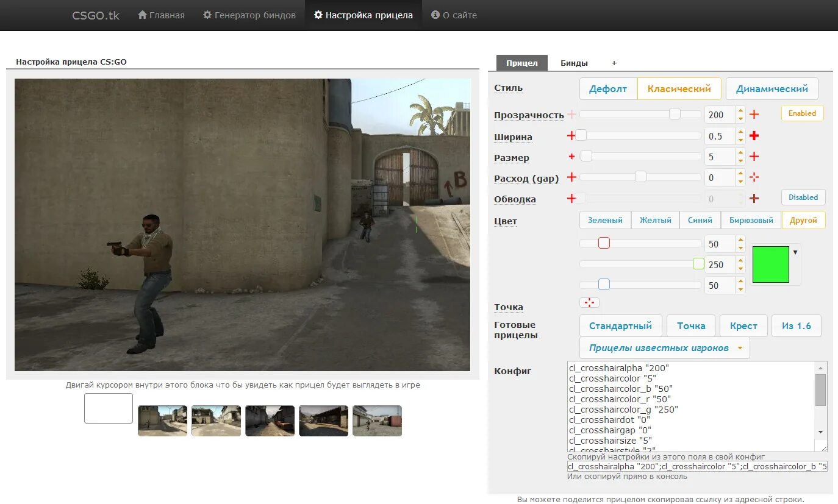The width and height of the screenshot is (838, 504).
Task: Increase Ширина value with up arrow
Action: (x=740, y=132)
